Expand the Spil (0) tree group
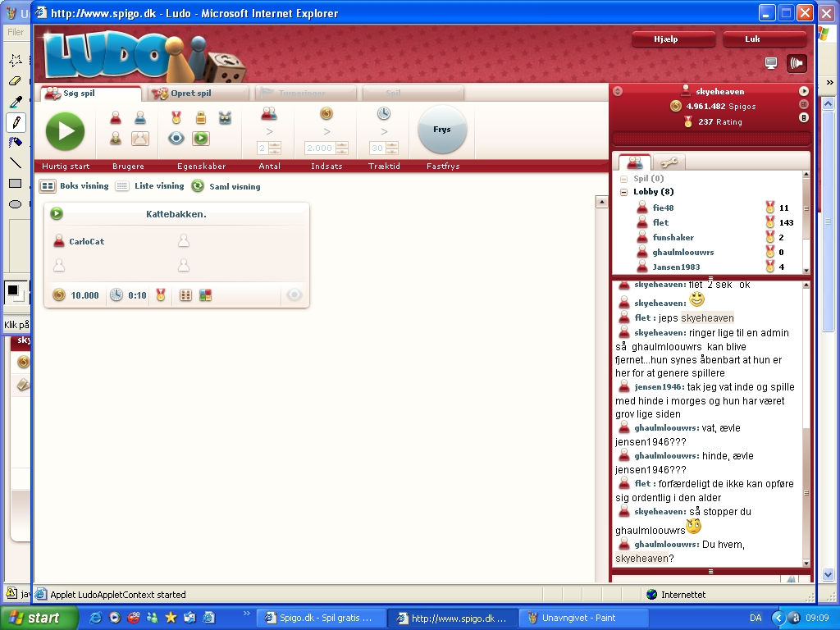840x630 pixels. coord(624,178)
